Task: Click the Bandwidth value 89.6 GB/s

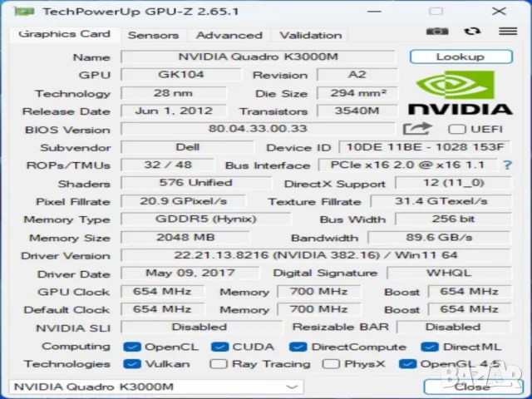Action: click(440, 238)
